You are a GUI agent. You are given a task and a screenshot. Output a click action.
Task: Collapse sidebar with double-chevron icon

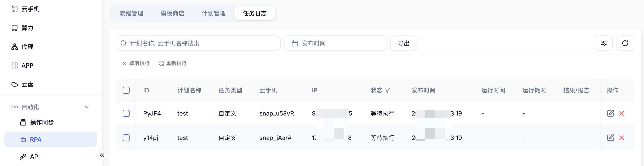click(102, 155)
